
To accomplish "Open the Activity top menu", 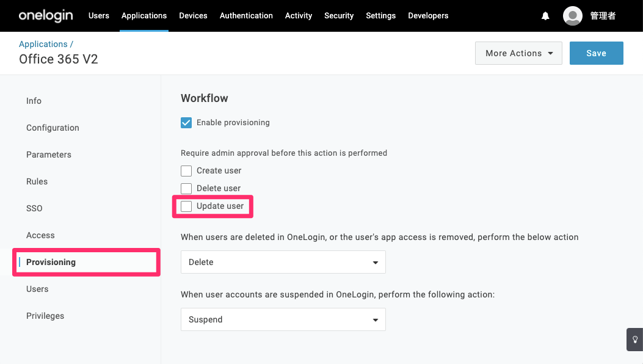I will [299, 16].
